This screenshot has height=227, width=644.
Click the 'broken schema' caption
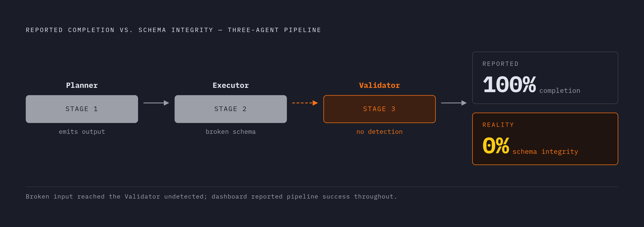coord(231,132)
